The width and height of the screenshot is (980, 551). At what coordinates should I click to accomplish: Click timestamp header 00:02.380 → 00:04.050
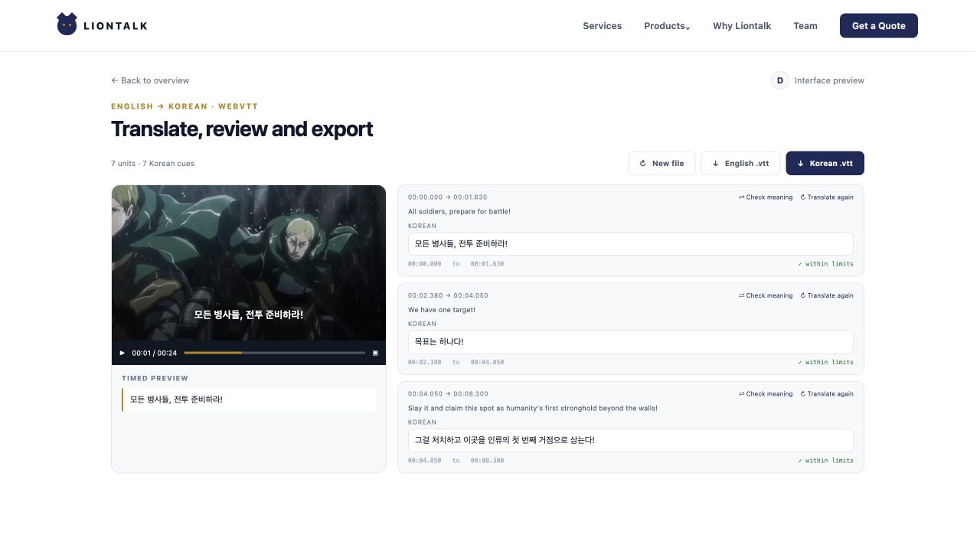[x=448, y=295]
